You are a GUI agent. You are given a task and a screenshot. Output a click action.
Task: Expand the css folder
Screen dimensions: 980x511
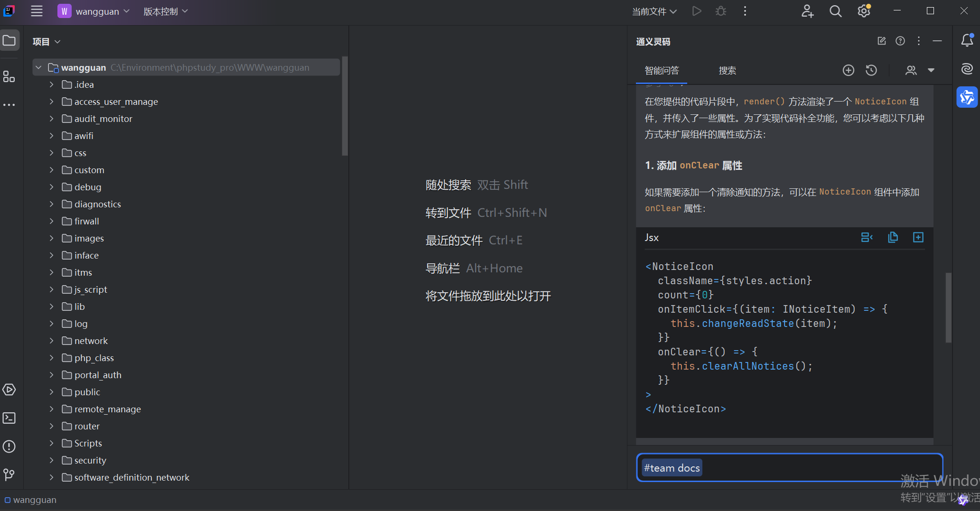point(51,153)
